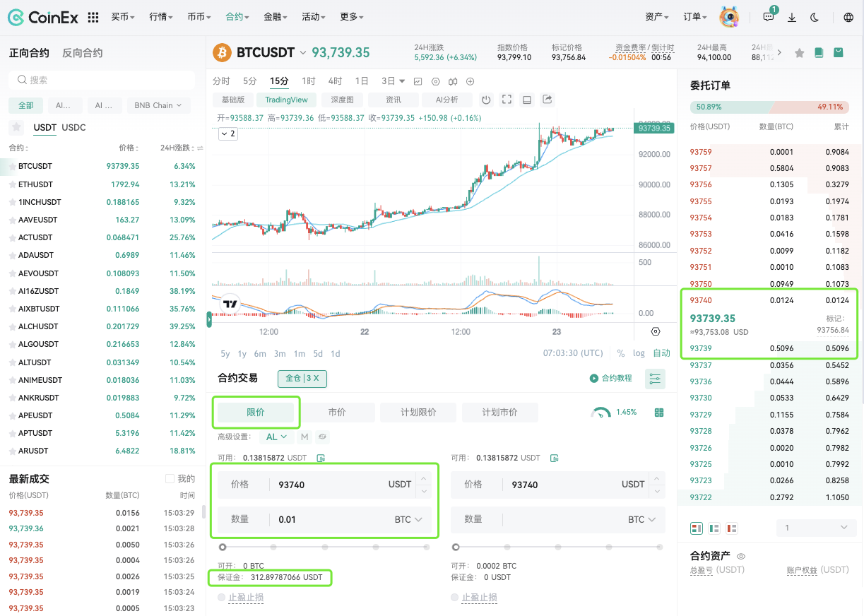Viewport: 864px width, 616px height.
Task: Open the CoinEx apps grid menu
Action: click(93, 17)
